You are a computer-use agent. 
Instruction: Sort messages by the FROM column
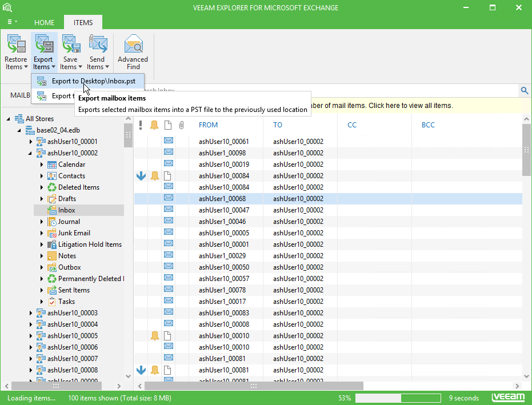[x=208, y=125]
